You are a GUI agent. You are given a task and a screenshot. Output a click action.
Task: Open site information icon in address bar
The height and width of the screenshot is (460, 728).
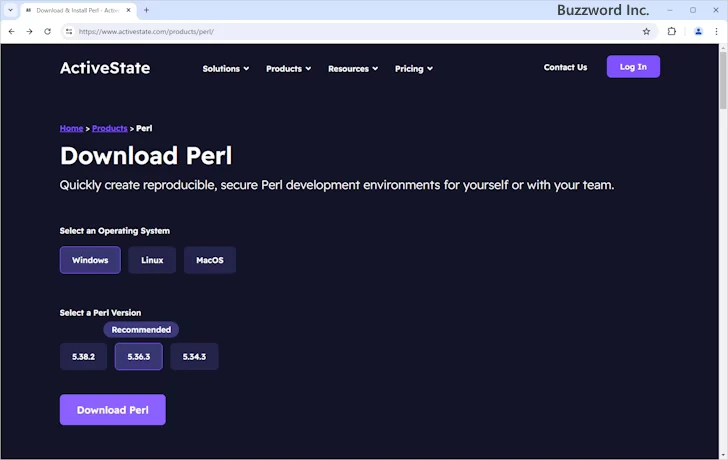pos(69,32)
